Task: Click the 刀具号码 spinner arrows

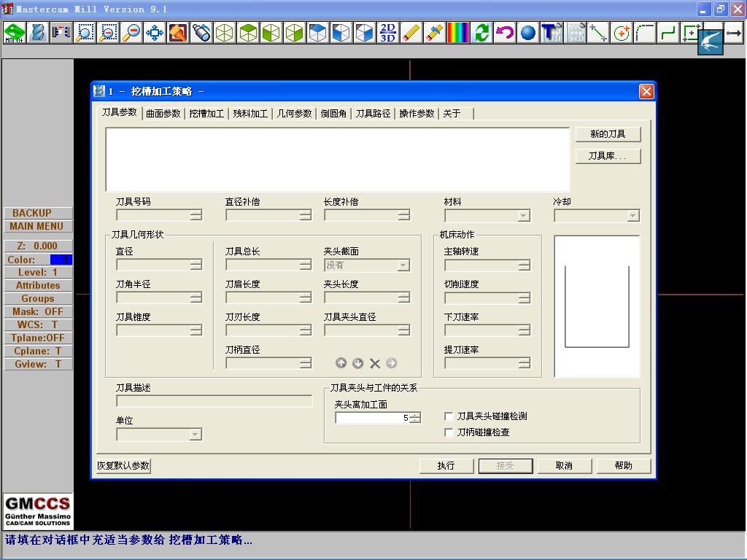Action: coord(196,215)
